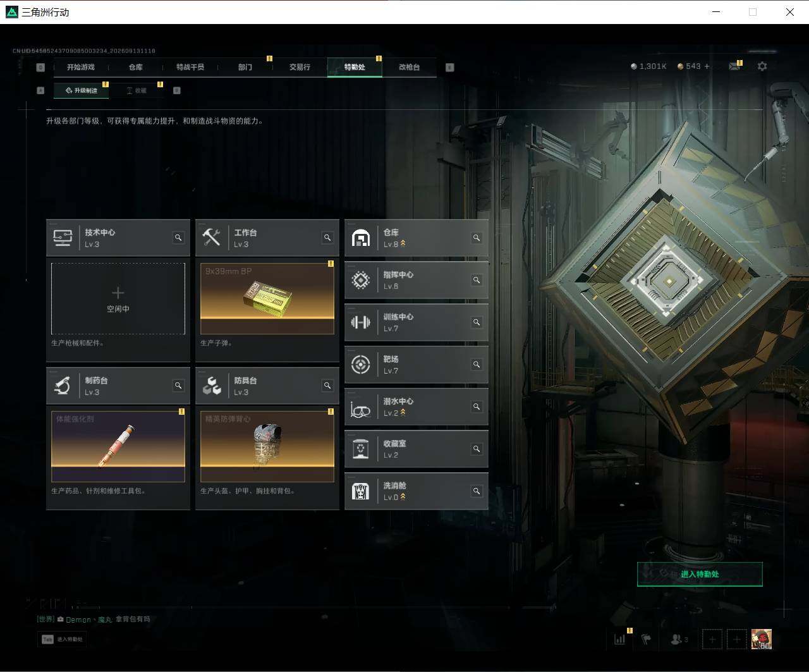The height and width of the screenshot is (672, 809).
Task: Click the 洗消舱 facility icon
Action: pos(360,491)
